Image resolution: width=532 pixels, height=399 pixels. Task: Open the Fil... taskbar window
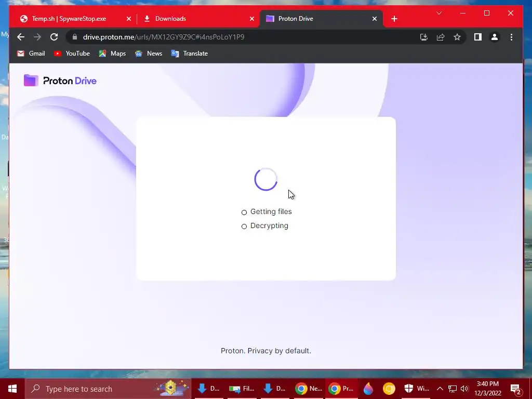click(241, 389)
